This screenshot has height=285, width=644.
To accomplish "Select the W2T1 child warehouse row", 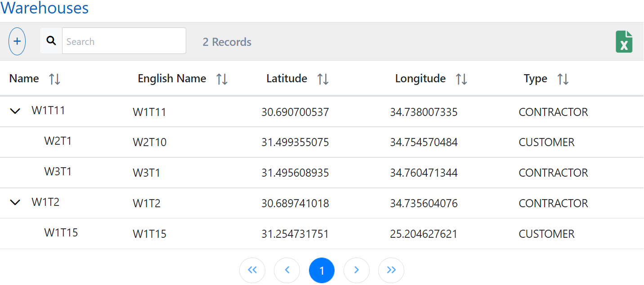I will [58, 141].
